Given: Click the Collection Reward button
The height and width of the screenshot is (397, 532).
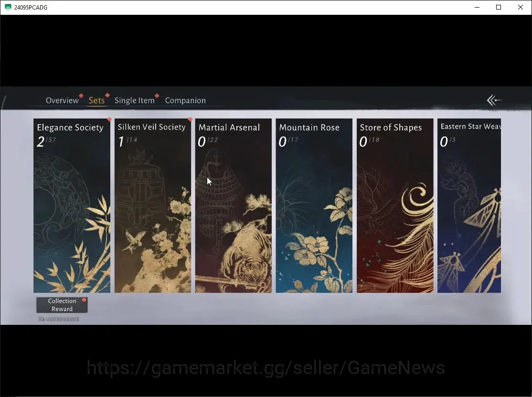Looking at the screenshot, I should [62, 305].
